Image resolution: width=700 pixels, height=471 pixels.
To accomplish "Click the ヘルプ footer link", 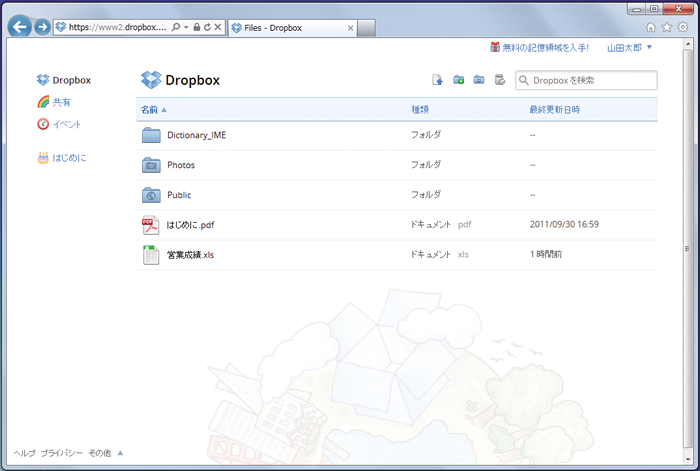I will 24,453.
